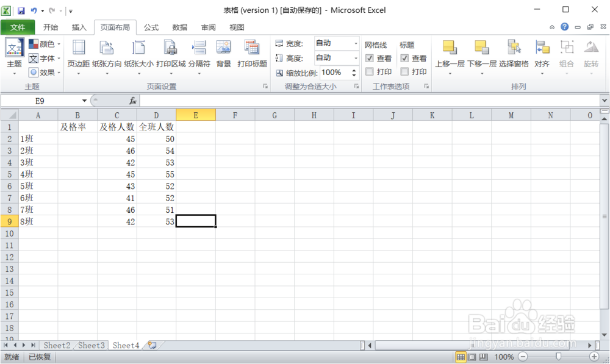
Task: Switch to Page Break Preview in status bar
Action: click(x=484, y=357)
